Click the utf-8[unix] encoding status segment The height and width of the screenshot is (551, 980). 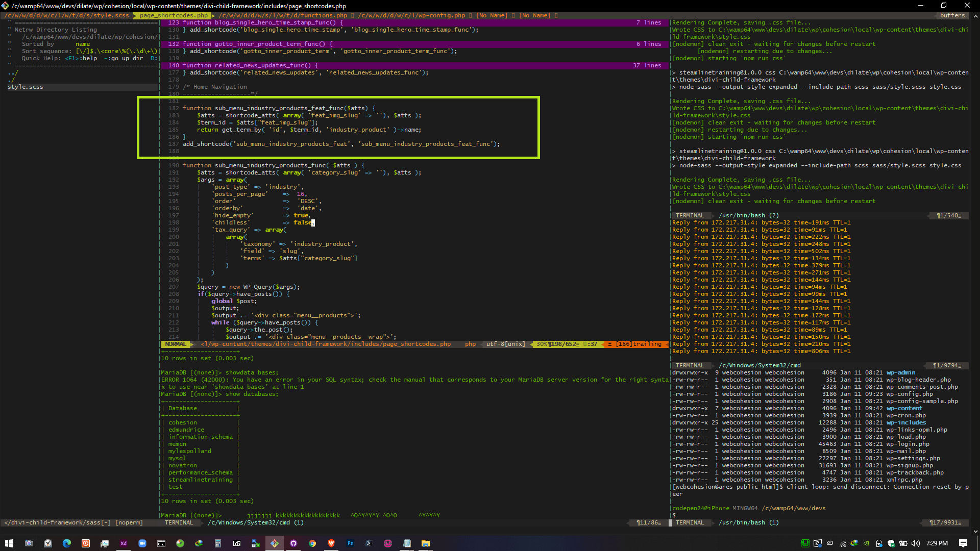click(x=505, y=344)
